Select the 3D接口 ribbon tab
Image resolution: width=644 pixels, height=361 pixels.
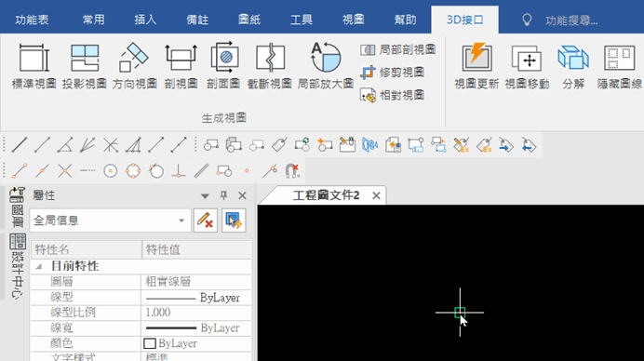pyautogui.click(x=465, y=20)
